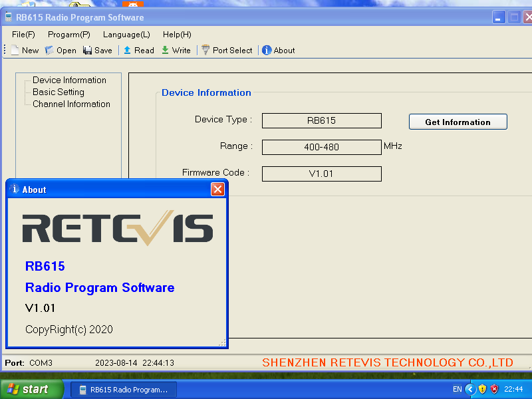Click the CopyRight(c) 2020 text
This screenshot has height=399, width=532.
(69, 329)
